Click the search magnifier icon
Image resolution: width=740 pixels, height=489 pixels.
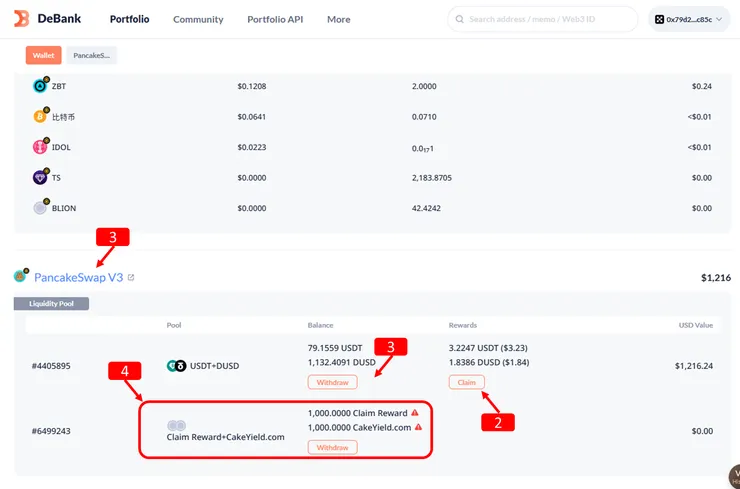coord(459,19)
